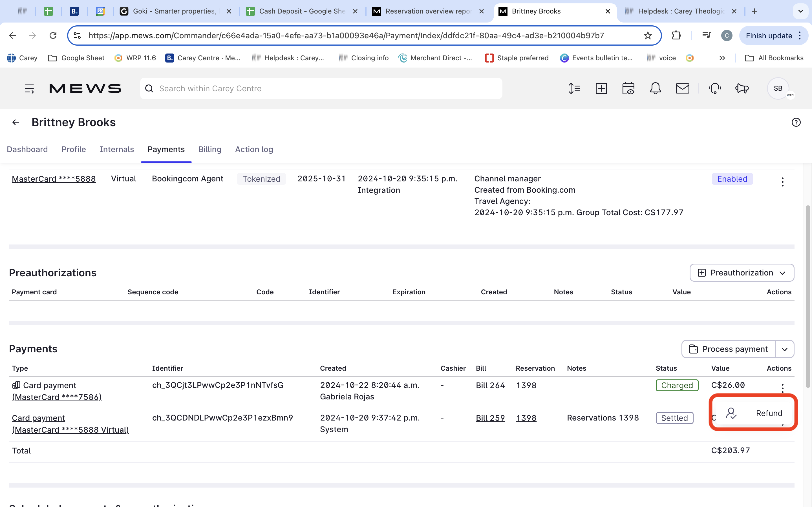The image size is (812, 507).
Task: Click the Process payment button
Action: (x=729, y=349)
